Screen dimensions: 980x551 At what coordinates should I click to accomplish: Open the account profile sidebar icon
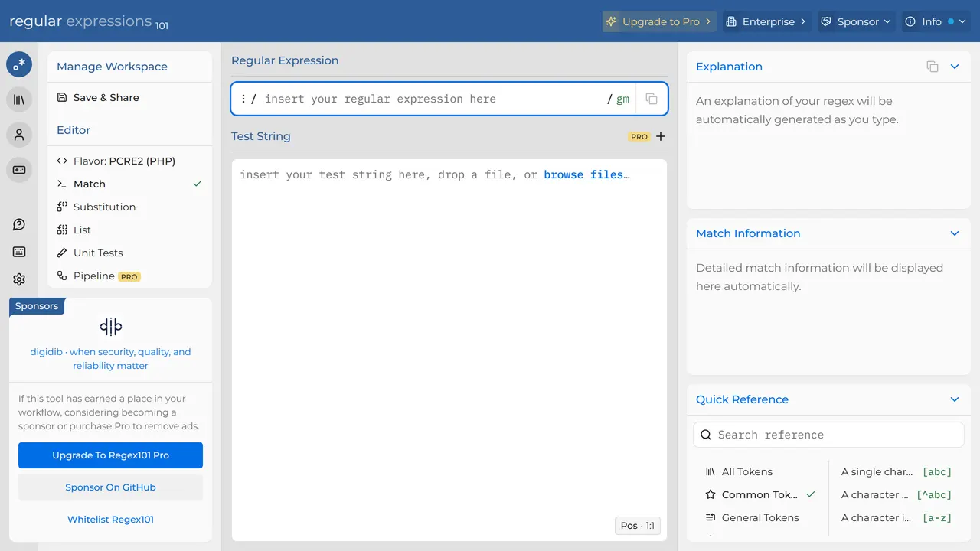point(19,135)
